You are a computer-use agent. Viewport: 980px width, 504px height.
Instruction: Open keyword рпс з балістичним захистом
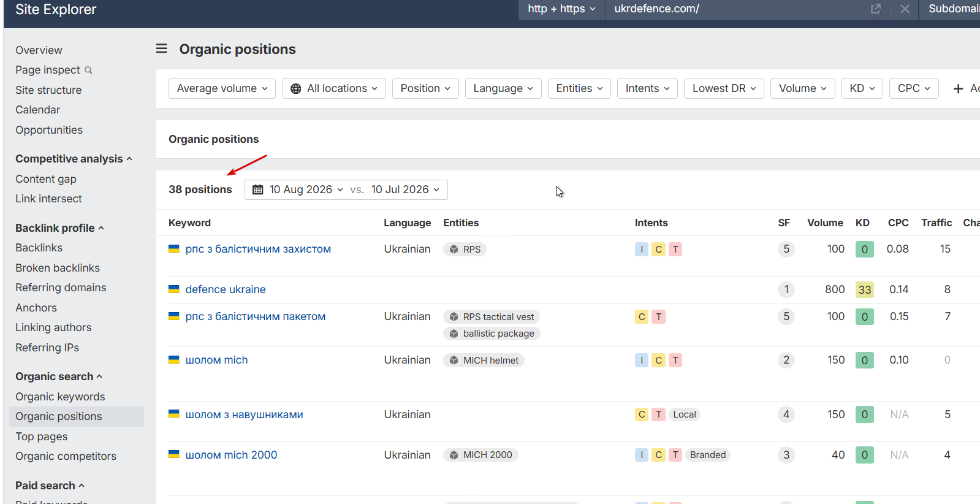tap(258, 249)
